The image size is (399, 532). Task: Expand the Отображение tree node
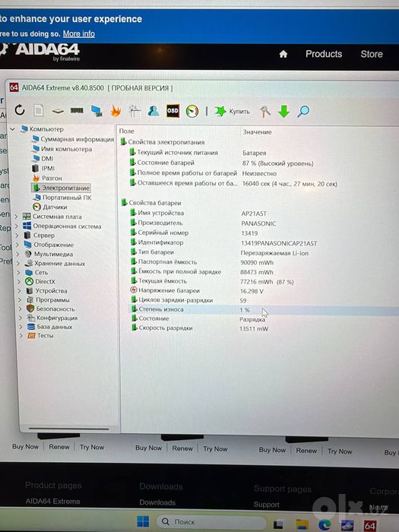(x=17, y=245)
